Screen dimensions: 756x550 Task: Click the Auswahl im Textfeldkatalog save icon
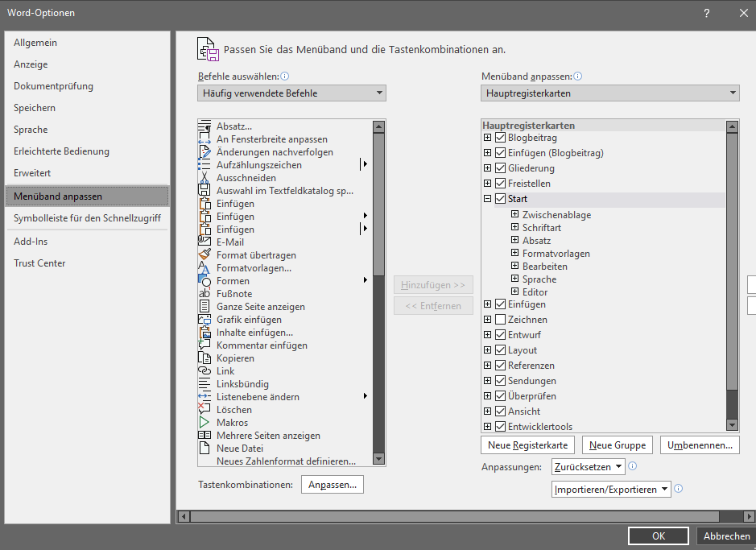click(204, 191)
